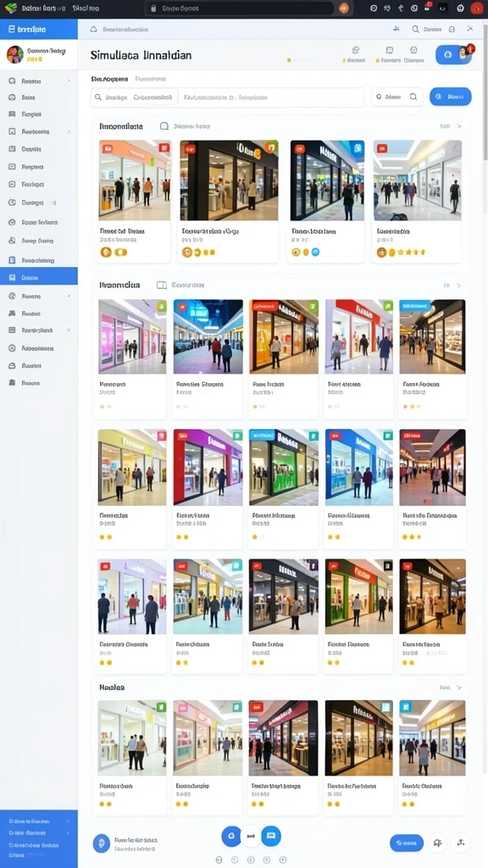Expand the fourth sidebar item using its chevron
This screenshot has height=868, width=488.
coord(69,131)
